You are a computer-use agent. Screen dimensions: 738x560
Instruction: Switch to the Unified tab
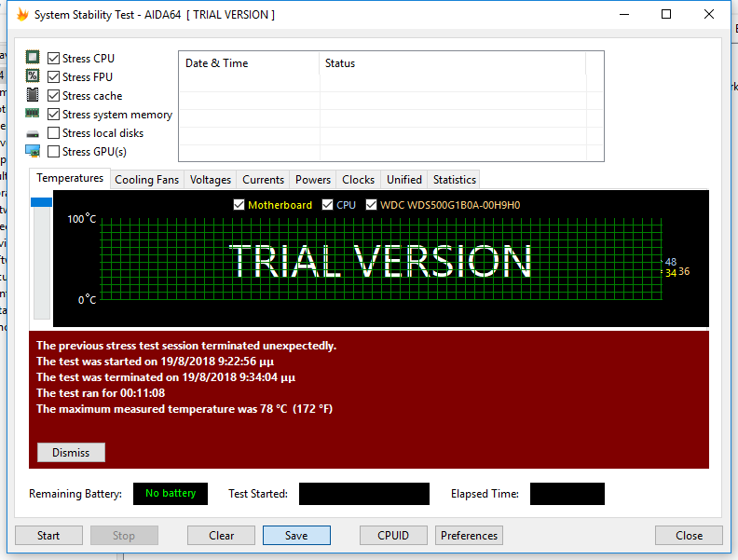pos(404,180)
